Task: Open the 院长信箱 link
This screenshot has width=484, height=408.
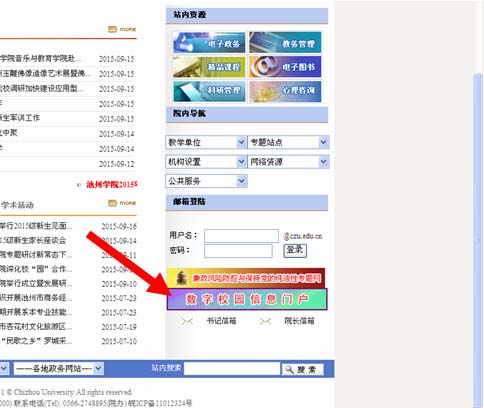Action: (x=299, y=321)
